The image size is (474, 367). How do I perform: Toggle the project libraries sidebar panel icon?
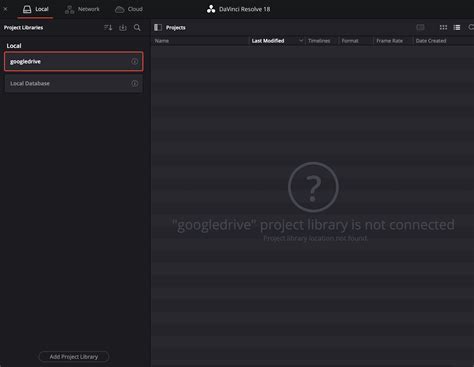coord(158,28)
